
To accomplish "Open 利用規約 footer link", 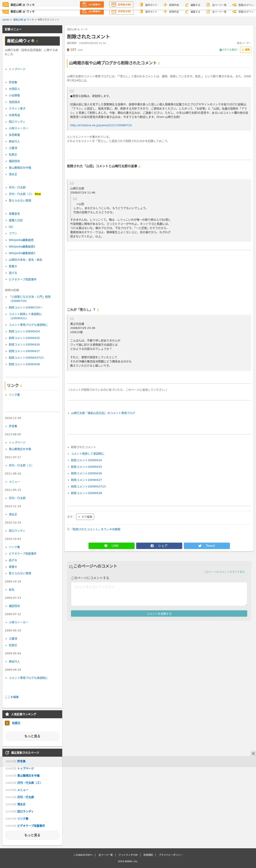I will click(148, 855).
